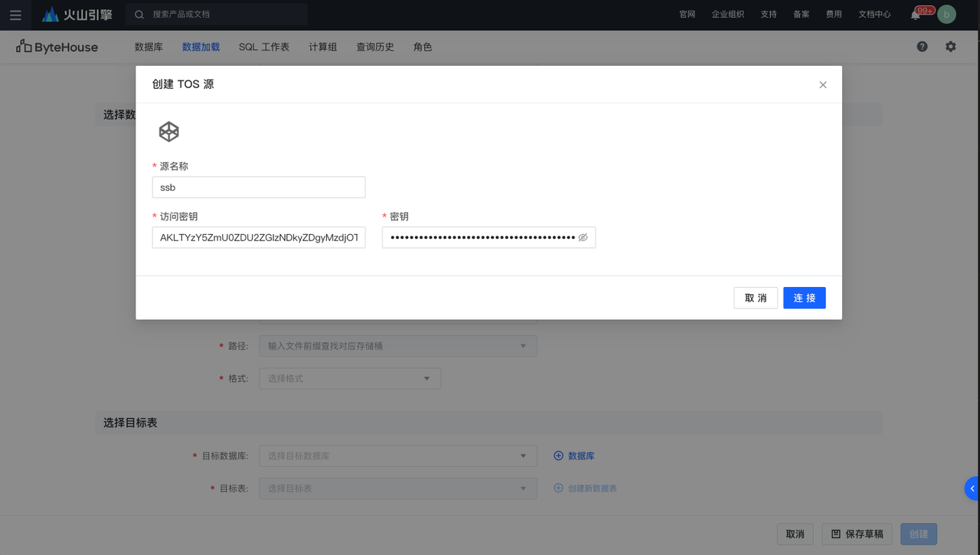Click the 保存草稿 button
The image size is (980, 555).
click(857, 534)
